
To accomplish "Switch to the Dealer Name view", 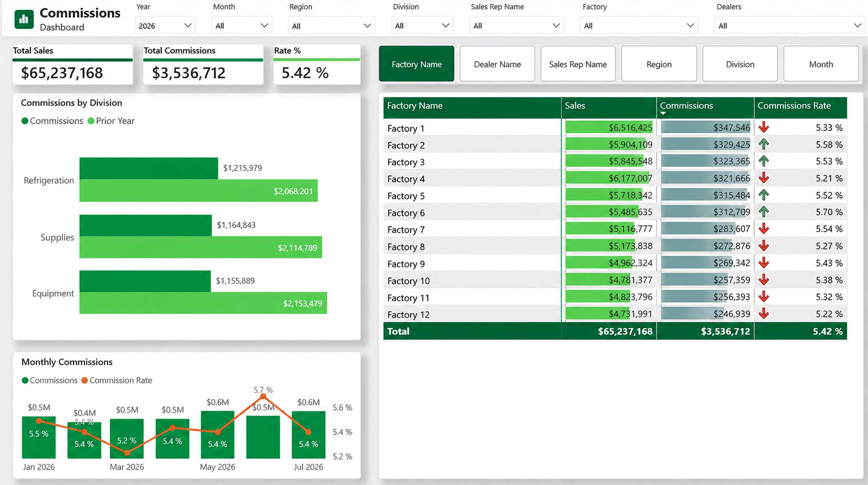I will point(497,64).
